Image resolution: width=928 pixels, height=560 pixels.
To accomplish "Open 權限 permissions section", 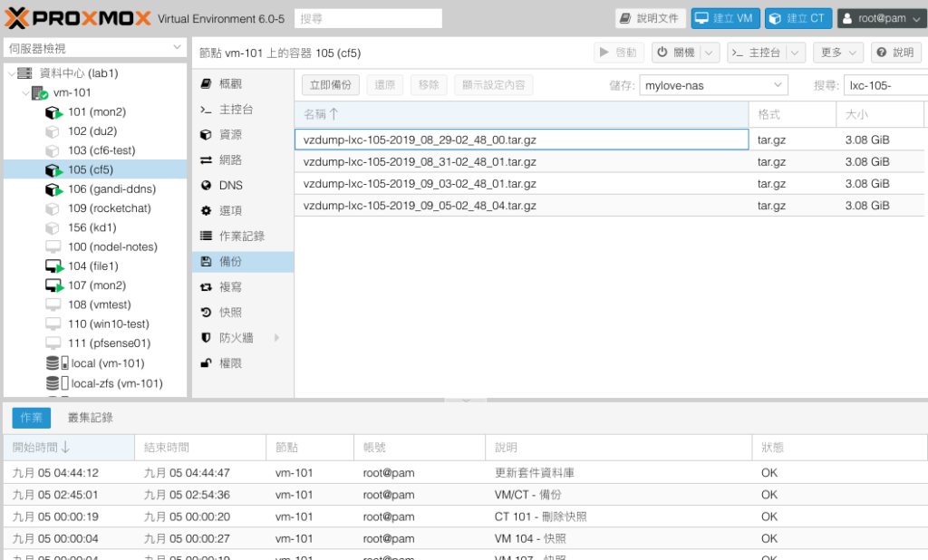I will pyautogui.click(x=243, y=362).
